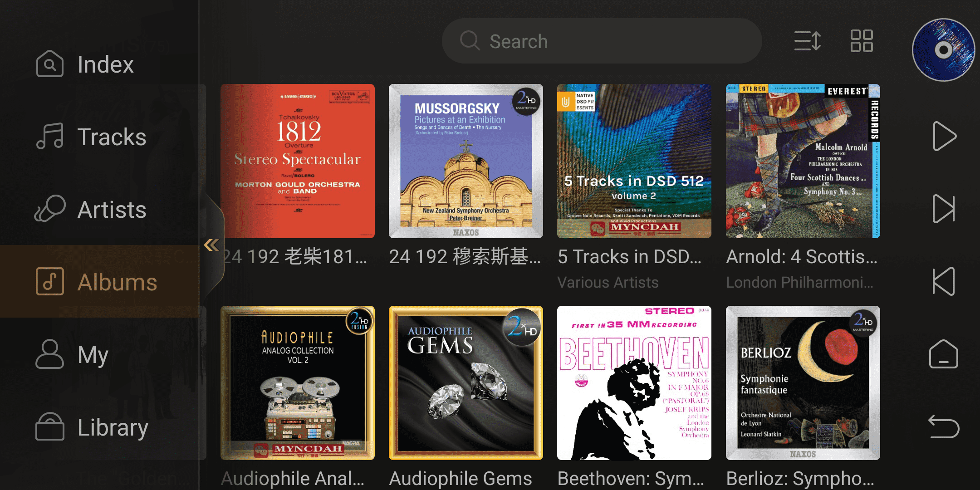The width and height of the screenshot is (980, 490).
Task: Switch to grid view layout
Action: coord(862,41)
